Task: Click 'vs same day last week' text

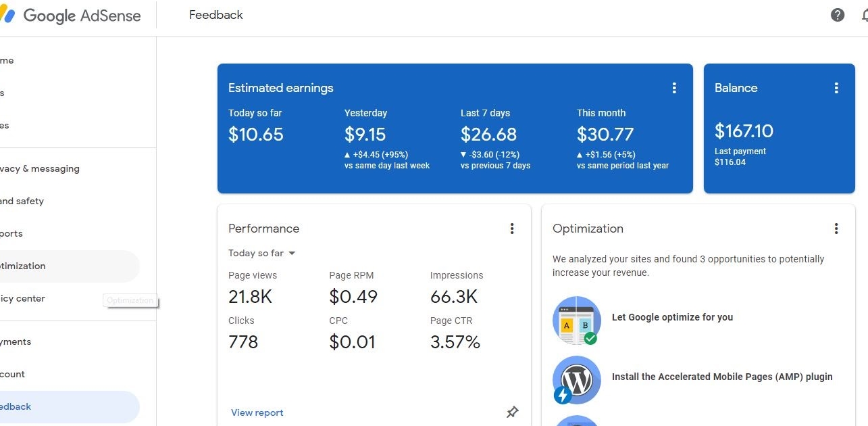Action: click(387, 166)
